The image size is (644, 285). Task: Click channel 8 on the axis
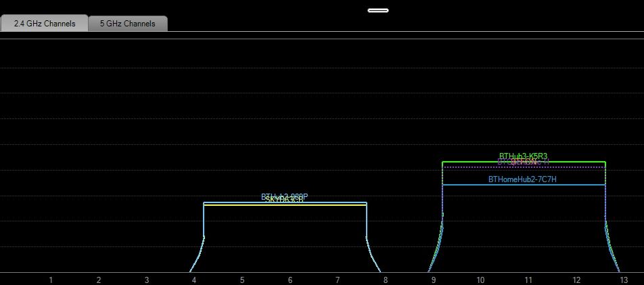pyautogui.click(x=386, y=280)
